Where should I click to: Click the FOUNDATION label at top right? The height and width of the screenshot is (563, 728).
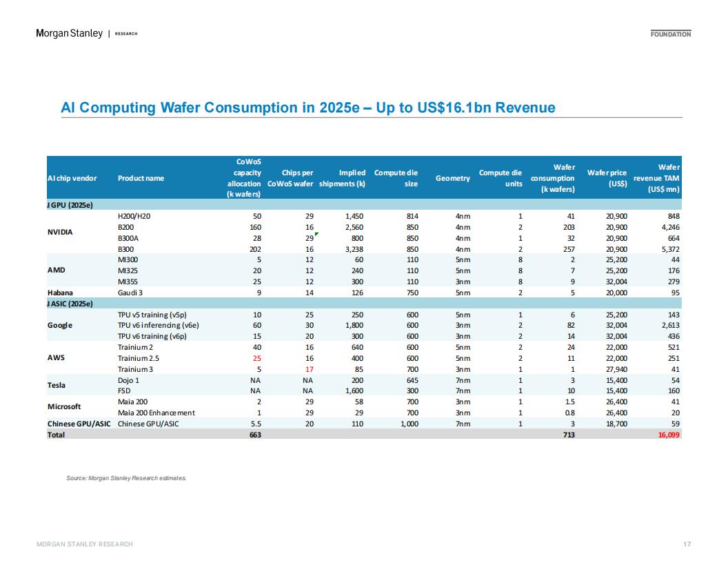click(x=670, y=34)
